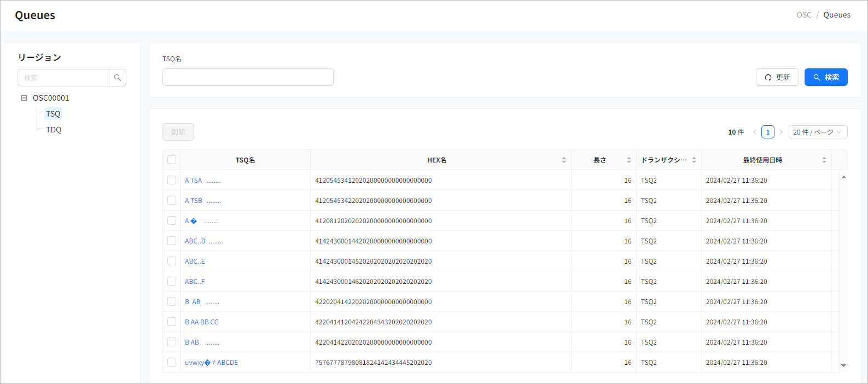Select TSQ in the region tree

click(x=53, y=114)
